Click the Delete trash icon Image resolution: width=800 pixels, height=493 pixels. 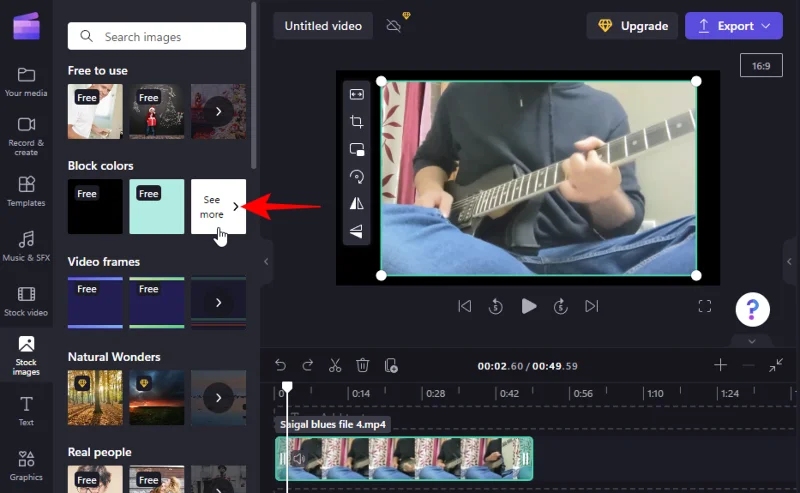point(362,365)
